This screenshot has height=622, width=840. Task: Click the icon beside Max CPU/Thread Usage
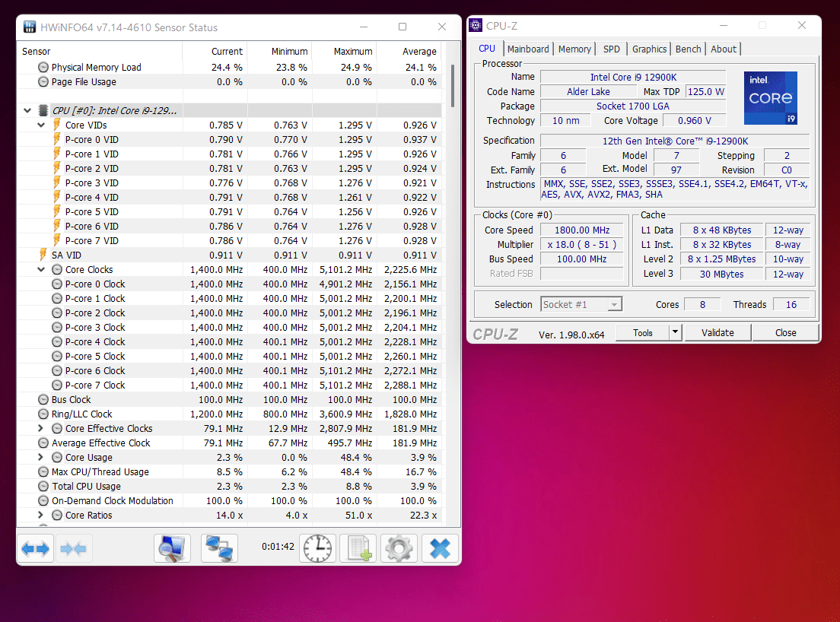(x=43, y=471)
